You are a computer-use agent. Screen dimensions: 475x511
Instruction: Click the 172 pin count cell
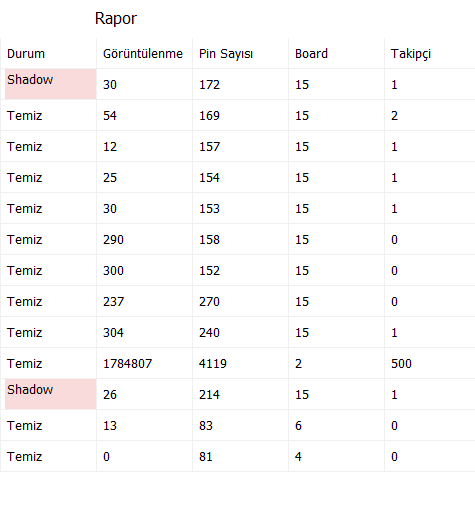(241, 84)
